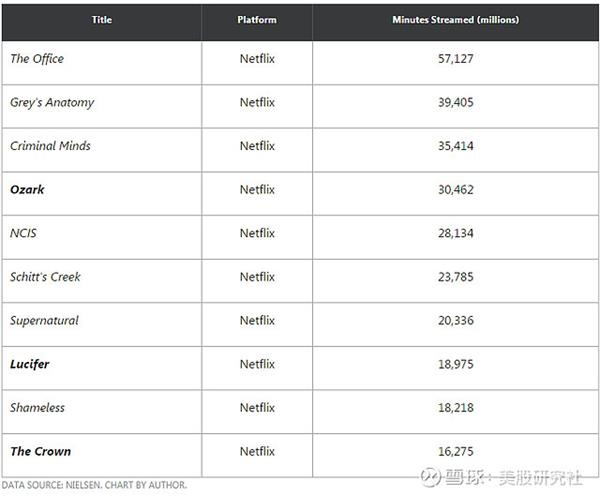
Task: Click the 30,462 minutes value
Action: [456, 189]
